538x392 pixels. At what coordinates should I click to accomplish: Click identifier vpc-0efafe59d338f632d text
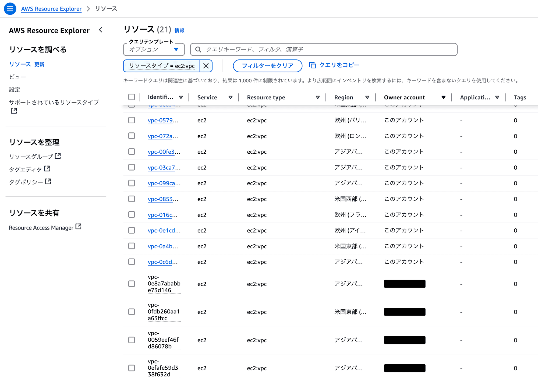point(164,368)
